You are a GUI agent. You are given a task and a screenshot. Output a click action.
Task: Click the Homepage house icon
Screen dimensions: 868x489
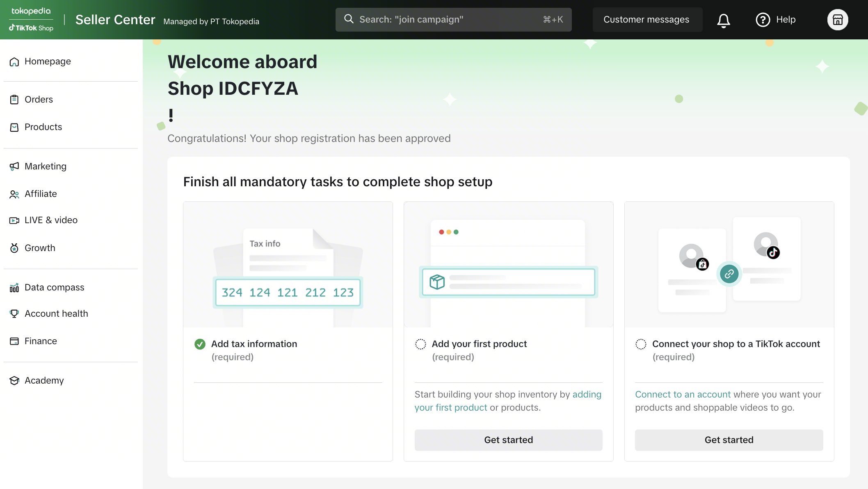tap(14, 62)
